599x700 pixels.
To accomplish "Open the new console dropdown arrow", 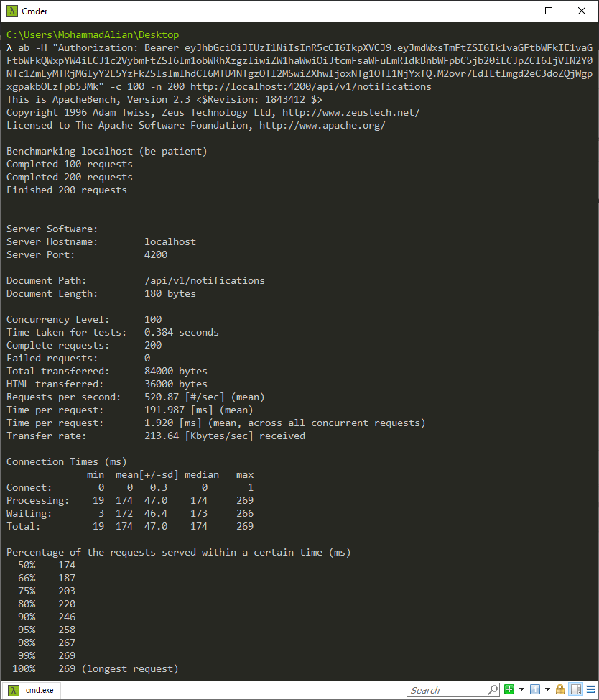I will (x=521, y=690).
